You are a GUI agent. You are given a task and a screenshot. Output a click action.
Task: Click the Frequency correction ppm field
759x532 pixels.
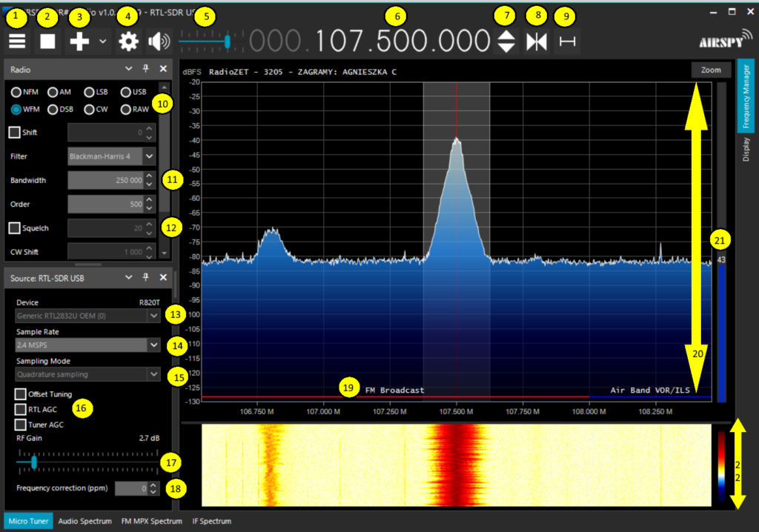click(x=132, y=488)
